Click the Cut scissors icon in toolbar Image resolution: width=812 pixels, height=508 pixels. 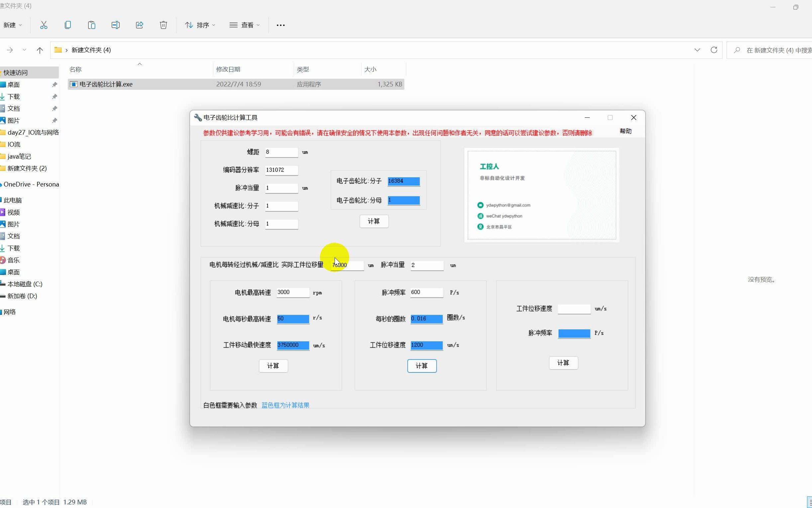[44, 25]
